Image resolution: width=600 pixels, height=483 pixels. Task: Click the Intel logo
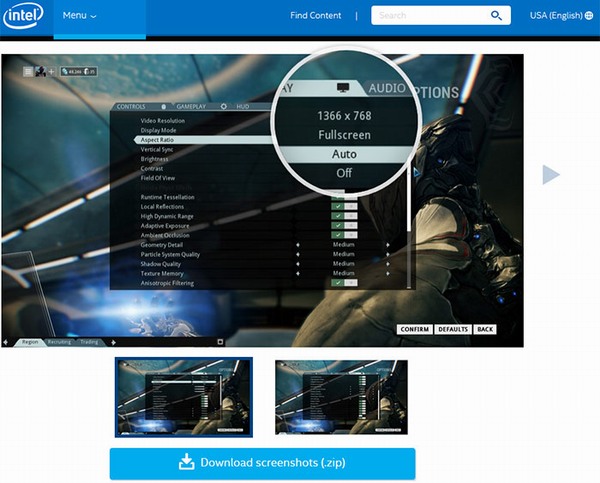click(23, 16)
